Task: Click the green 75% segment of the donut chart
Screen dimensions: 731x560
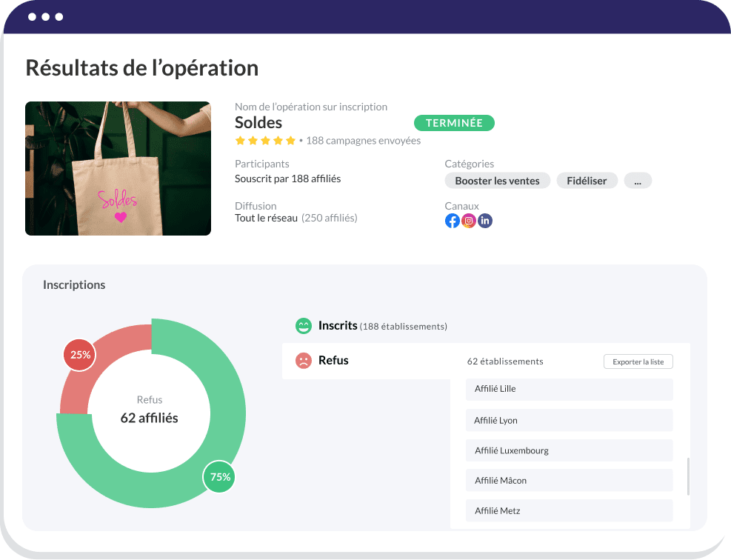Action: point(218,477)
